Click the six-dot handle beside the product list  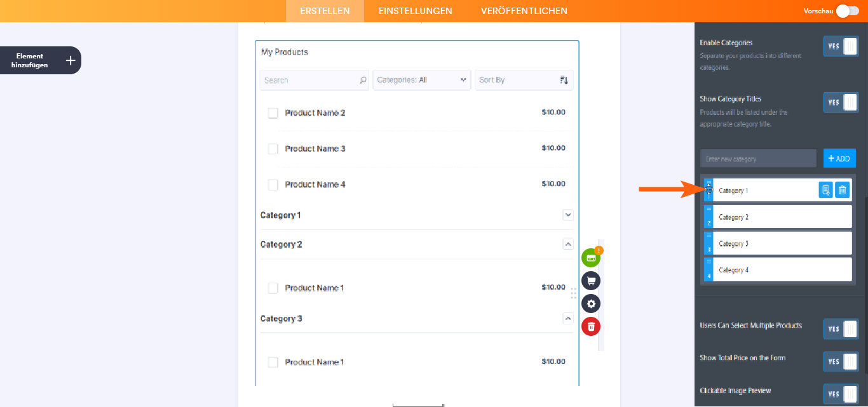pyautogui.click(x=573, y=293)
